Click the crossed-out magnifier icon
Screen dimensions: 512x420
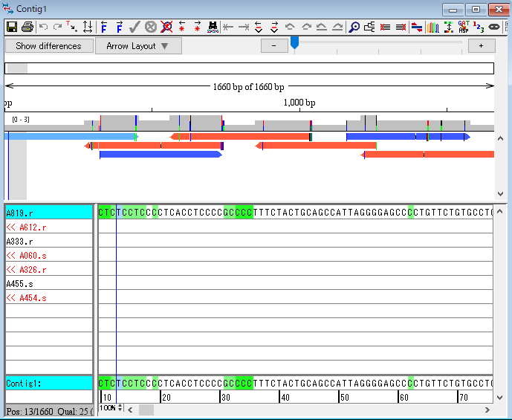[166, 27]
